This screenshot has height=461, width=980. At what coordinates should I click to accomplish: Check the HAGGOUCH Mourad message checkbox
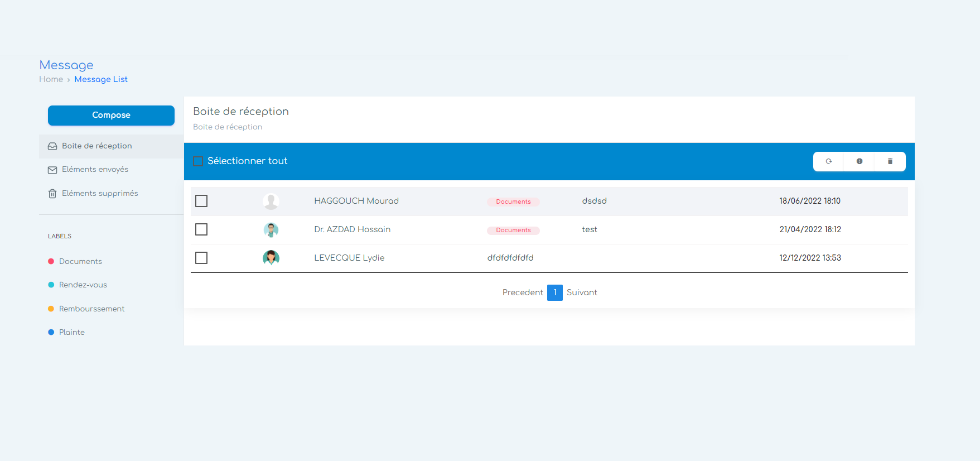[x=201, y=201]
